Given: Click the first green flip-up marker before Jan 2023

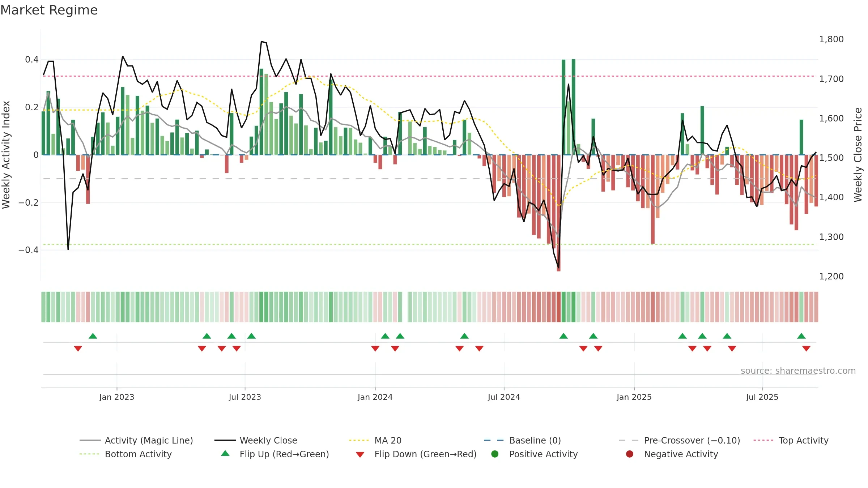Looking at the screenshot, I should (93, 336).
